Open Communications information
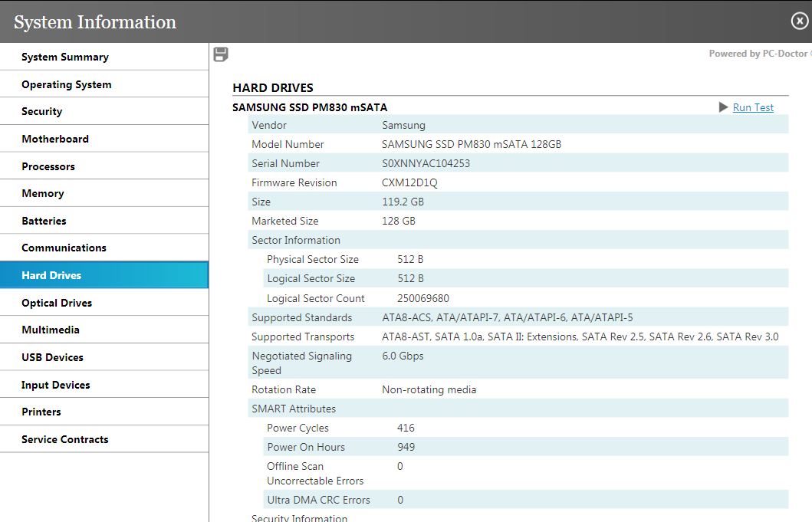The width and height of the screenshot is (812, 522). (104, 248)
